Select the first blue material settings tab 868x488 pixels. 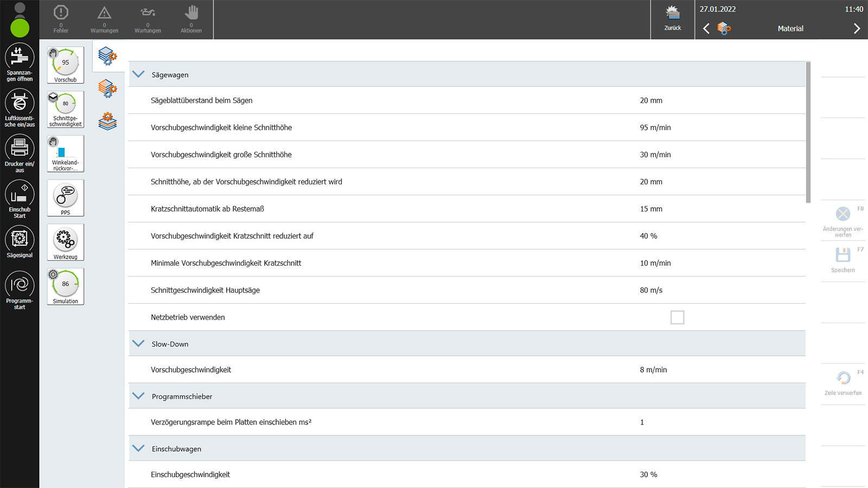pyautogui.click(x=107, y=56)
